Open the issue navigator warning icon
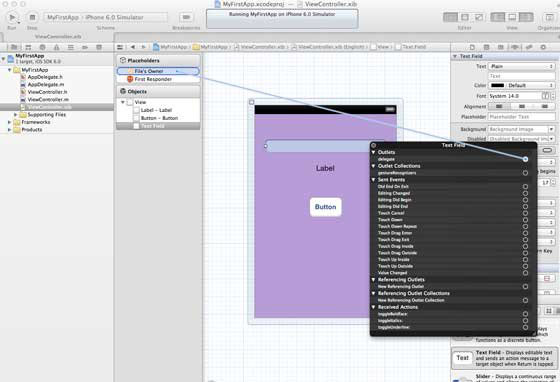 [x=56, y=47]
